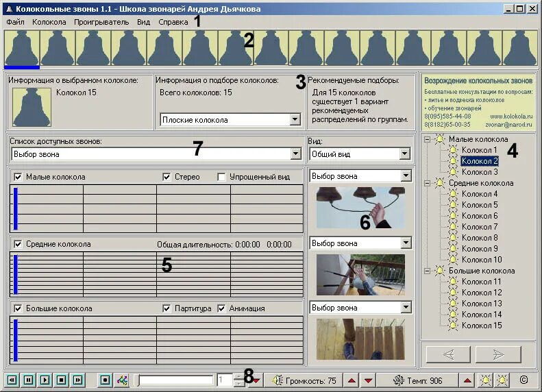Select Колокол 2 in the tree
542x392 pixels.
coord(480,161)
